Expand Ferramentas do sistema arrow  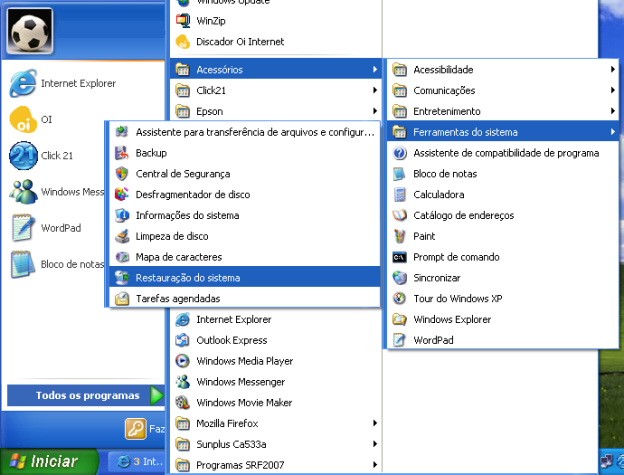(x=613, y=132)
